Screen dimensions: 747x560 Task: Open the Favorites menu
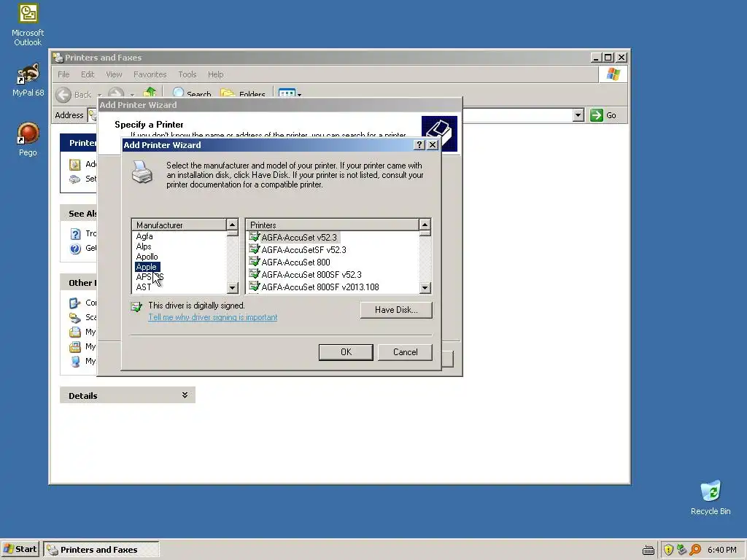pos(150,74)
